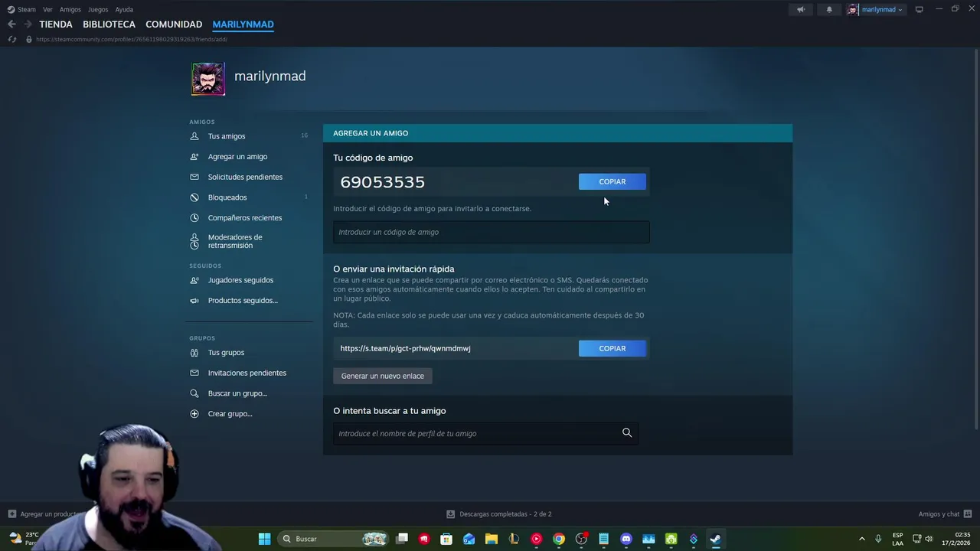
Task: Focus the Introducir un código de amigo field
Action: 492,232
